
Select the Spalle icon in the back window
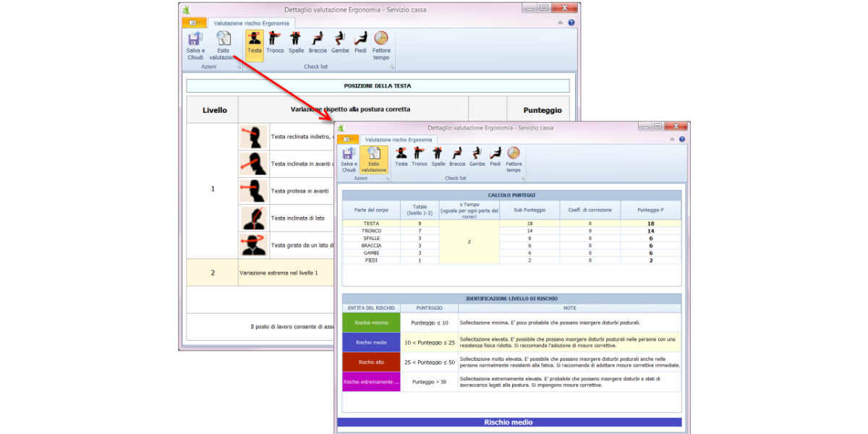[296, 43]
